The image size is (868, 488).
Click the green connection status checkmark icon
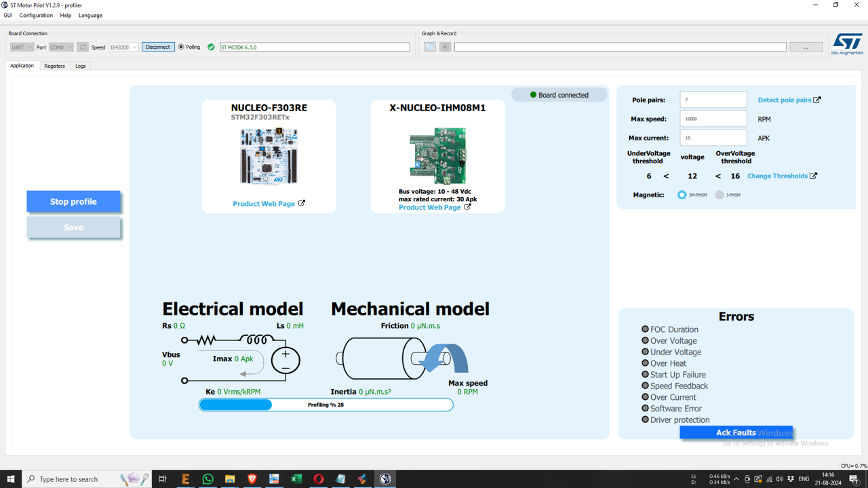211,47
